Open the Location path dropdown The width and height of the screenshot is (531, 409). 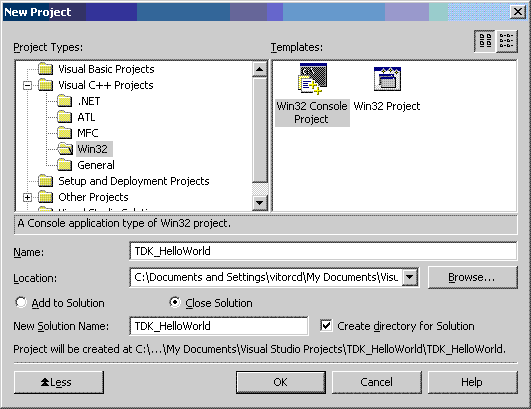tap(410, 277)
